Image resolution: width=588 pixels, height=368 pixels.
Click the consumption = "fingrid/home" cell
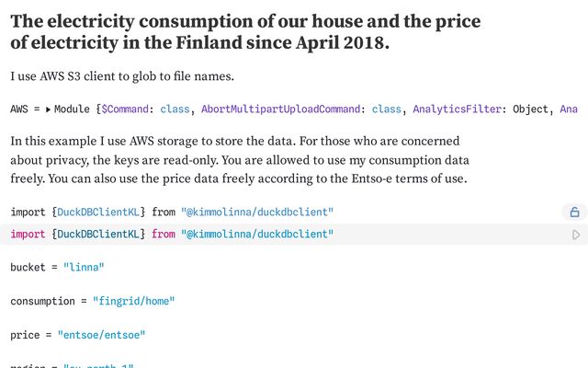[x=92, y=301]
